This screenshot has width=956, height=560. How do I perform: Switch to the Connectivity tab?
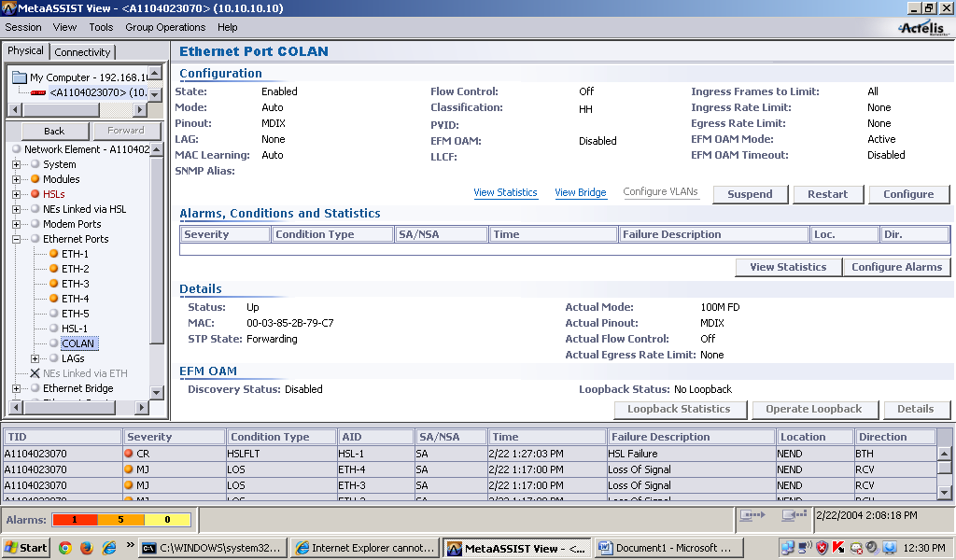[x=82, y=51]
